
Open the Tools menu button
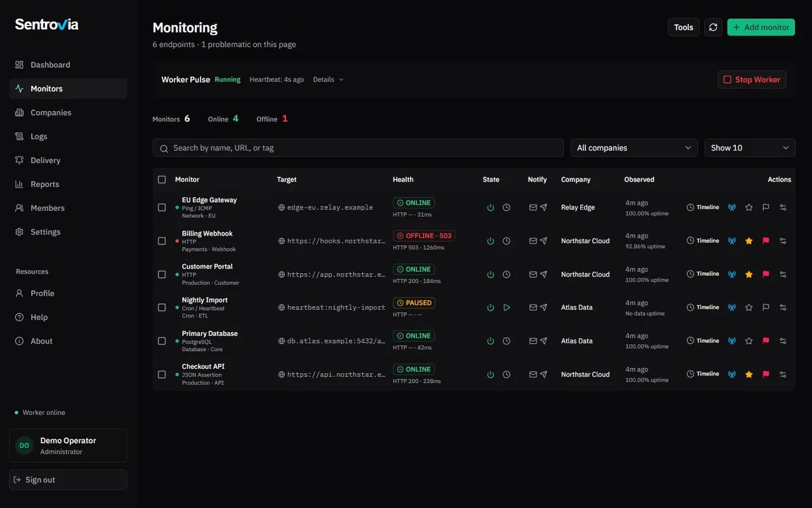click(x=684, y=27)
